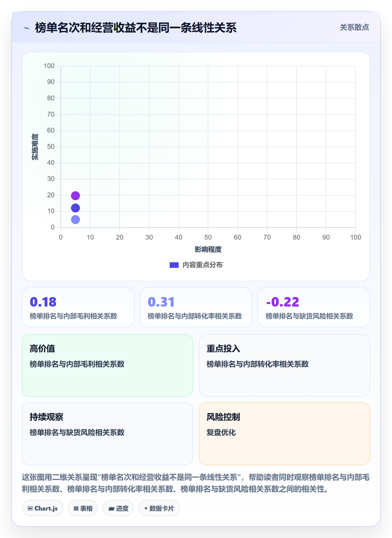Click the bar icon in 进度 chip

111,509
